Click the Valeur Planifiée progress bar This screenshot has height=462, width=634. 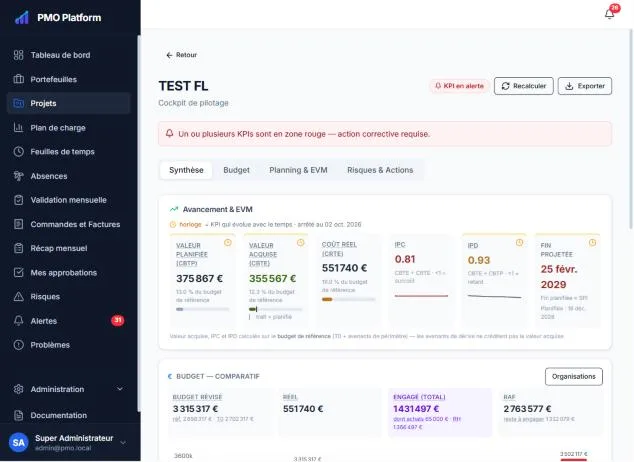[203, 309]
